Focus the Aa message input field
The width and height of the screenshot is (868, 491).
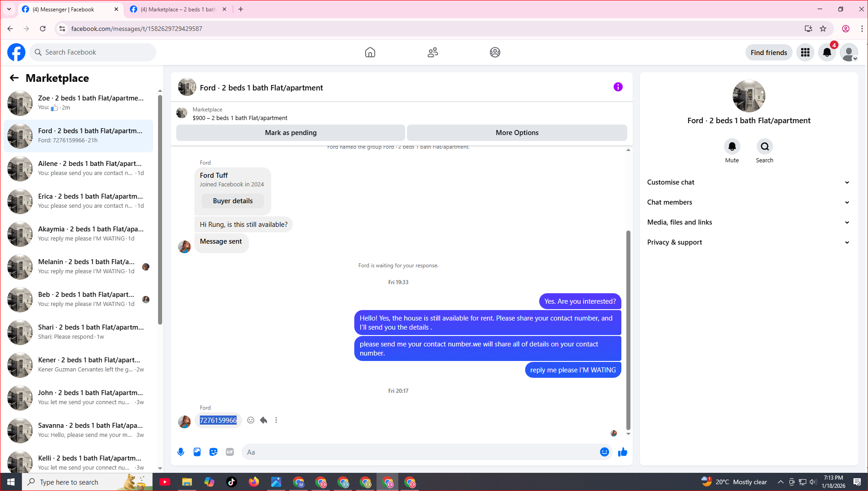tap(420, 452)
